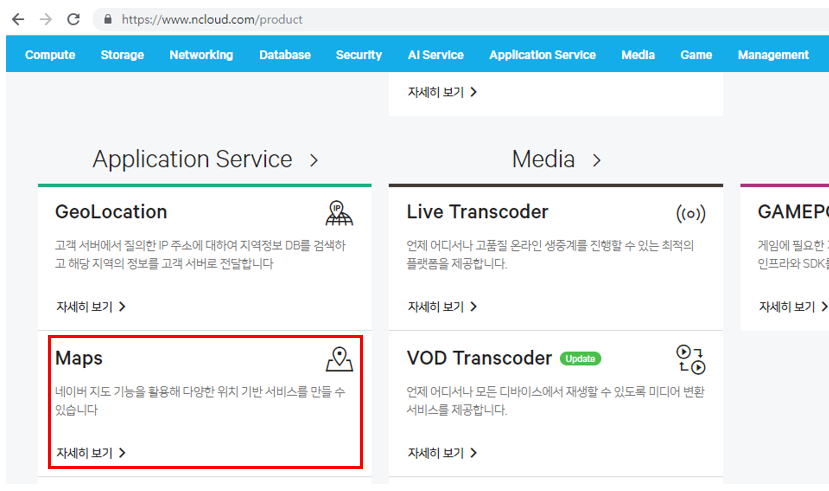
Task: Open the Networking menu
Action: (x=201, y=54)
